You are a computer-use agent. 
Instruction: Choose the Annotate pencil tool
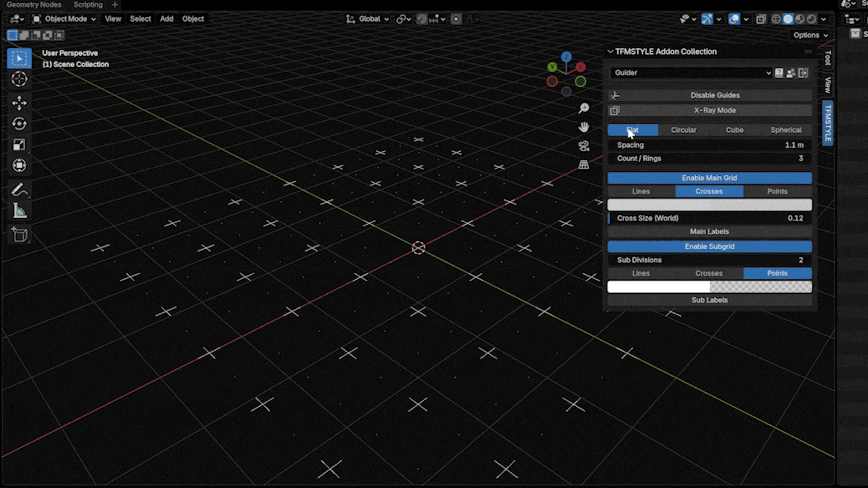coord(19,190)
